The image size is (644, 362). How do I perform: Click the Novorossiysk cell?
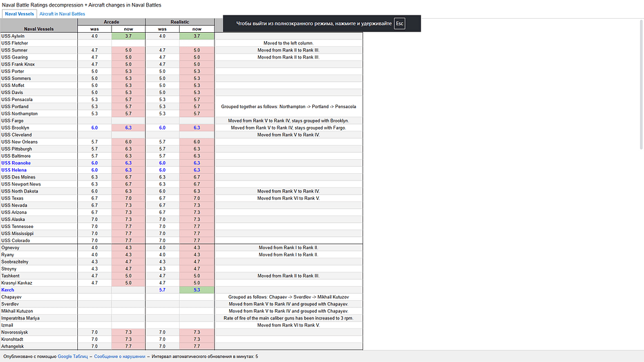(x=39, y=332)
